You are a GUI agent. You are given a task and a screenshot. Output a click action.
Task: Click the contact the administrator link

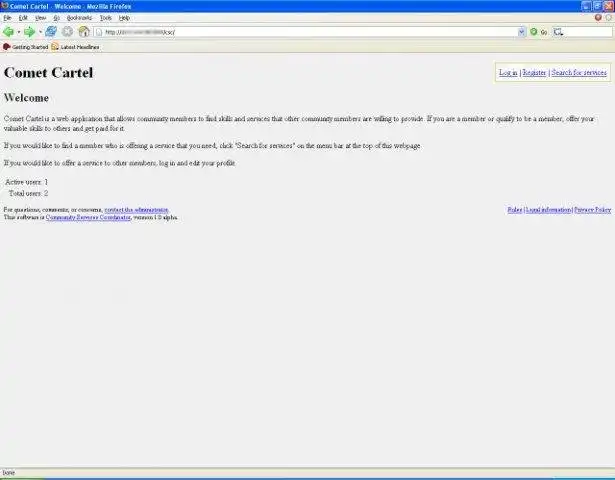coord(136,210)
